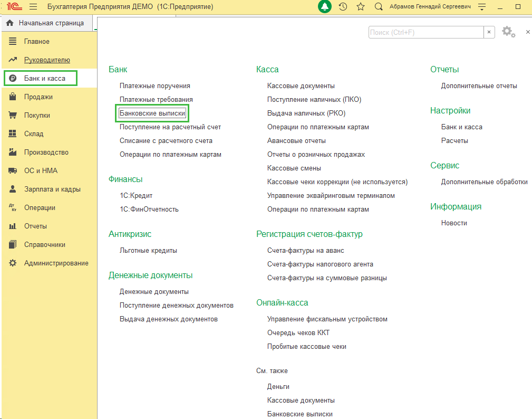This screenshot has width=532, height=419.
Task: Open the Руководителю section
Action: click(47, 60)
